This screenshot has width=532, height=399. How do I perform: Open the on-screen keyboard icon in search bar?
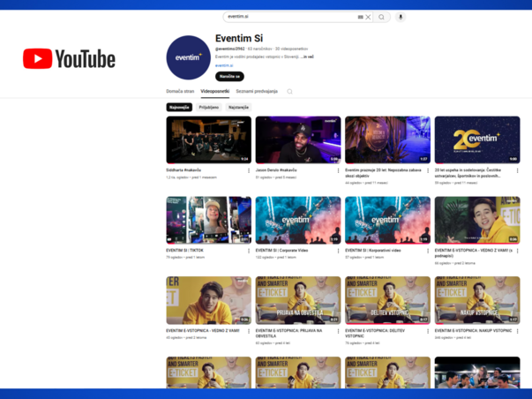click(x=360, y=17)
